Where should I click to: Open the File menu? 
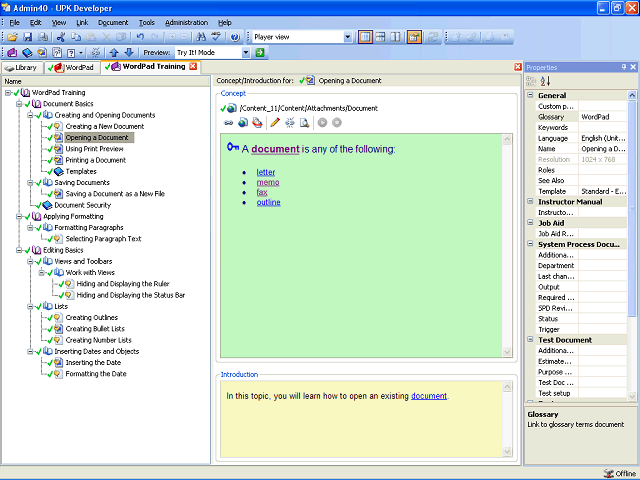[x=14, y=23]
